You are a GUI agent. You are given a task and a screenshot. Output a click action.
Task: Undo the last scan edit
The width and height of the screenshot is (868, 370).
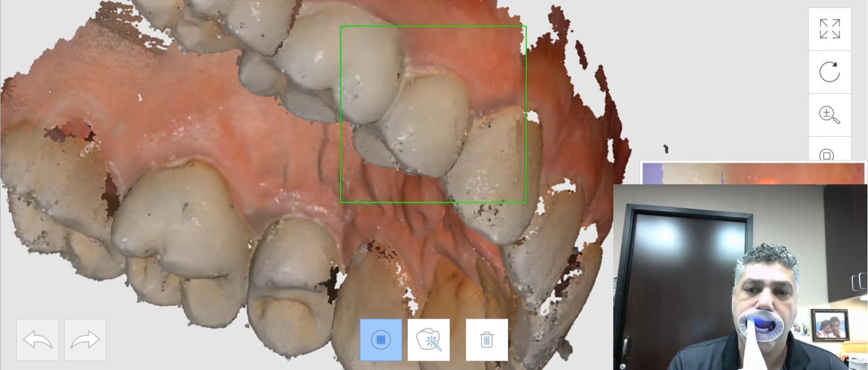point(38,340)
